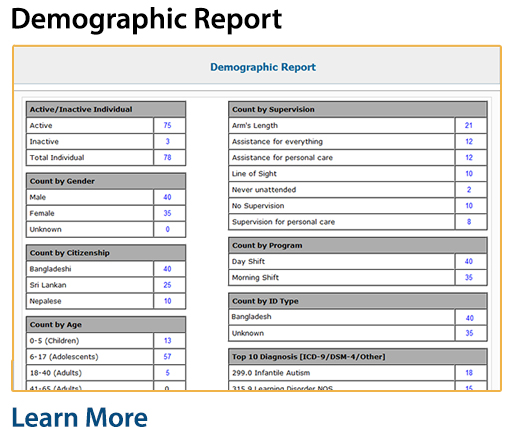525x429 pixels.
Task: Click the Male count link
Action: click(167, 197)
